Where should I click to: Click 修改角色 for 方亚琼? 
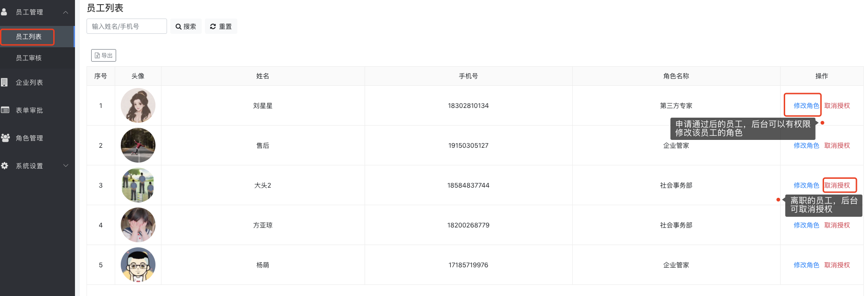806,225
